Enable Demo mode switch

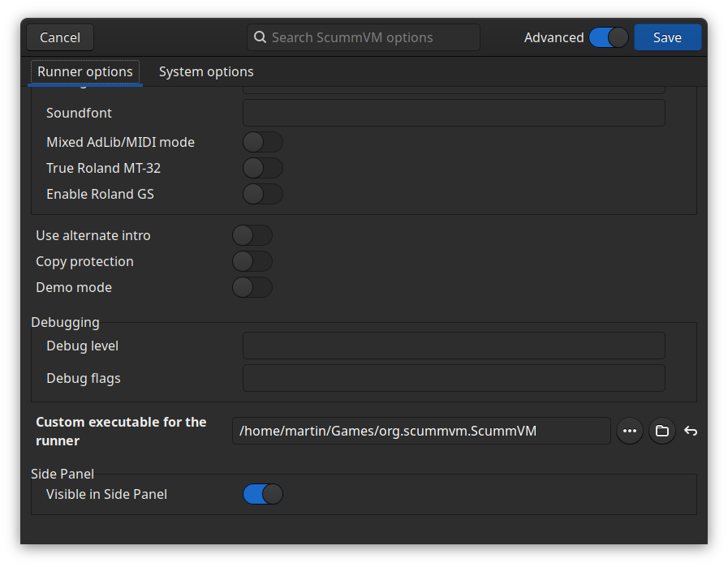[x=252, y=287]
